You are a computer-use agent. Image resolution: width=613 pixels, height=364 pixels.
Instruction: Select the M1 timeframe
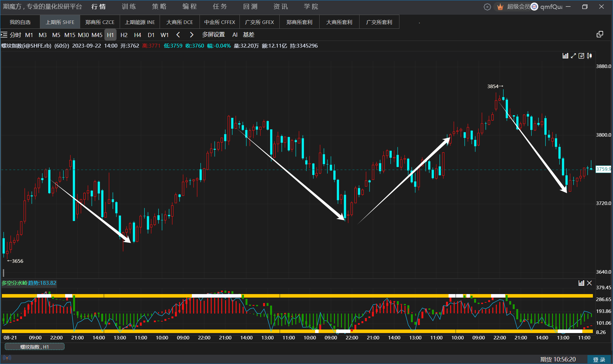29,35
